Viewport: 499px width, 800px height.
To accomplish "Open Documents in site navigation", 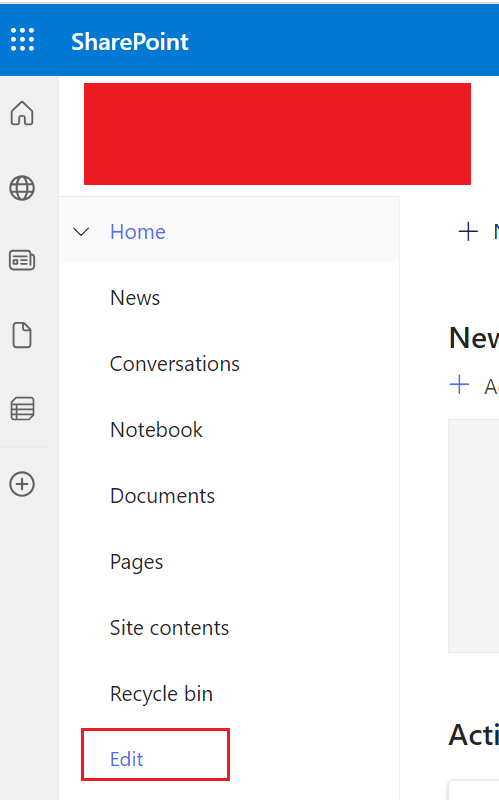I will point(162,496).
